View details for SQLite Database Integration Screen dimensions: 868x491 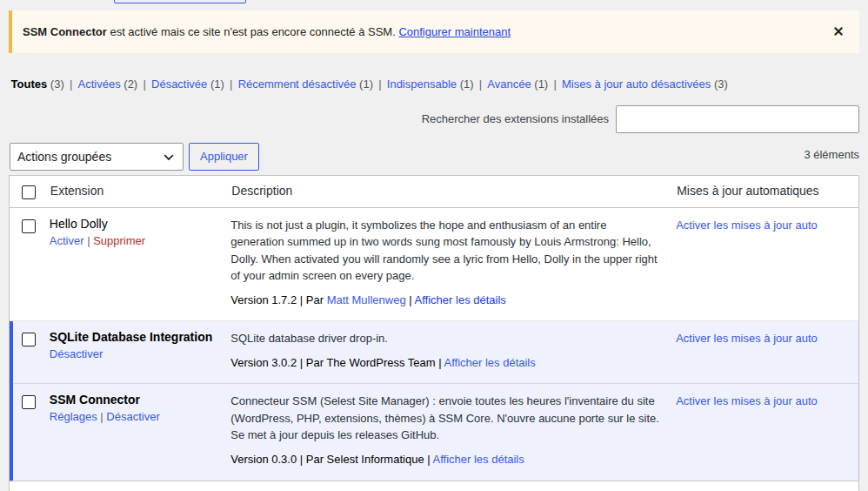(x=490, y=363)
